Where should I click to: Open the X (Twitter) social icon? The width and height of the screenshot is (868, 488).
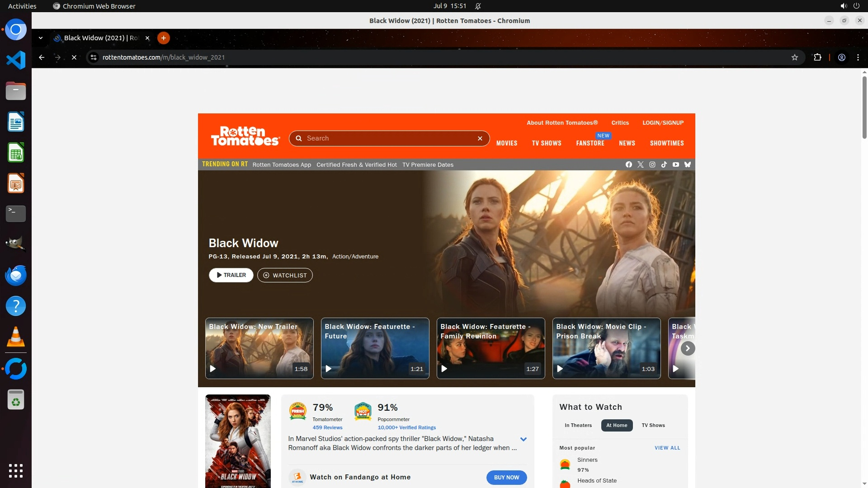[640, 164]
